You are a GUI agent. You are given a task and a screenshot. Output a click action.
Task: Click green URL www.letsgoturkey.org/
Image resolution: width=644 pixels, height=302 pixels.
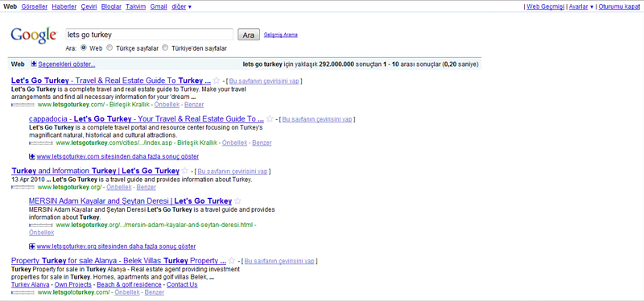point(69,187)
